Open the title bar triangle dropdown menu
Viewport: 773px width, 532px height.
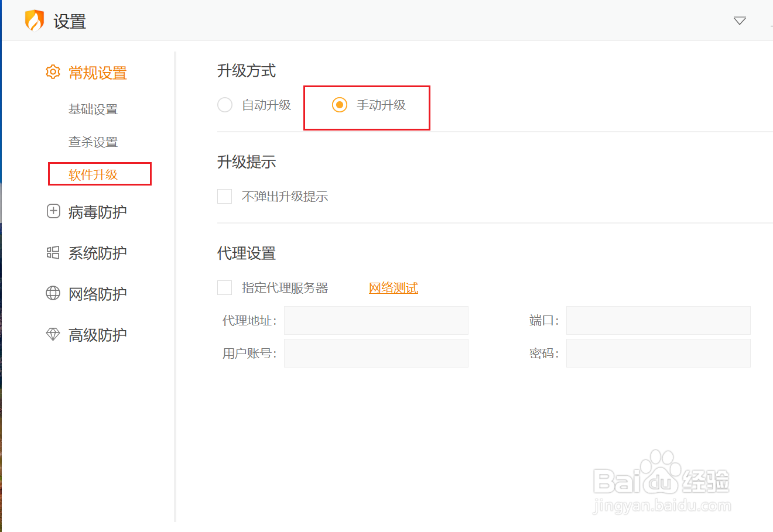(x=740, y=20)
